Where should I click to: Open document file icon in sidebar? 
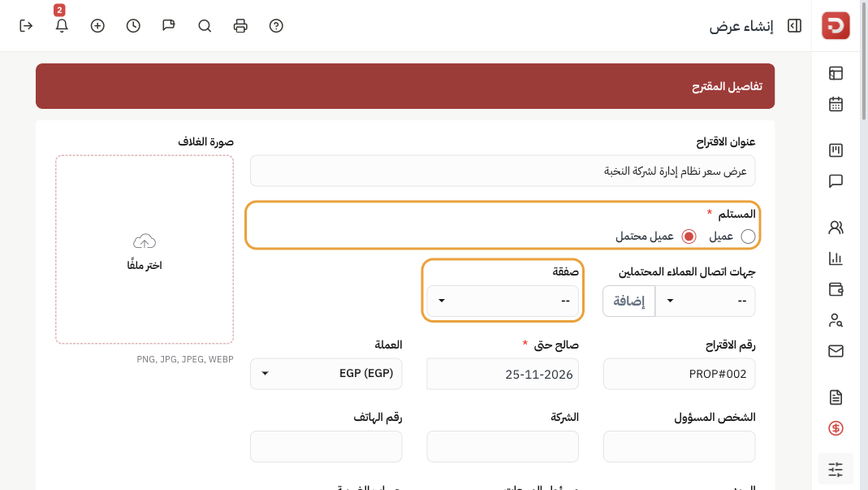pos(836,397)
